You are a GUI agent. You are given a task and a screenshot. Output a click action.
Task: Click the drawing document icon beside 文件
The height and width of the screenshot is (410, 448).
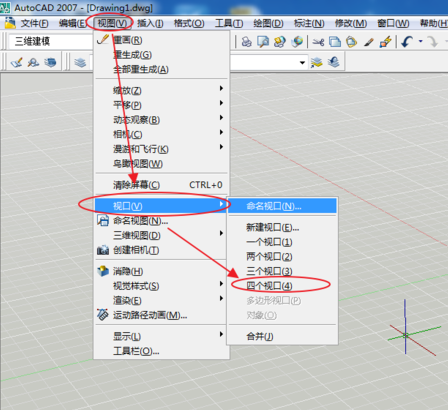[10, 23]
